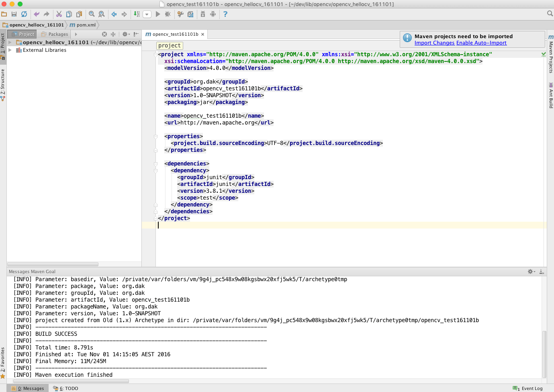This screenshot has width=554, height=392.
Task: Open the Ant Build side panel
Action: click(x=551, y=95)
